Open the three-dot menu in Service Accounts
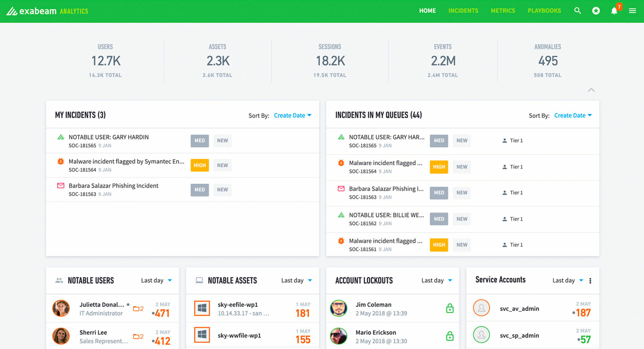 590,280
